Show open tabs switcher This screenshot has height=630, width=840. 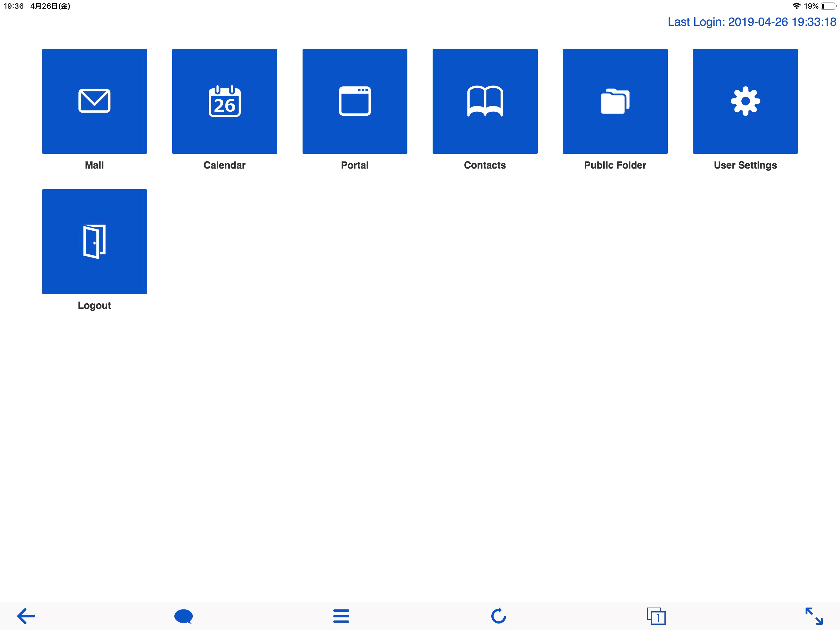656,616
